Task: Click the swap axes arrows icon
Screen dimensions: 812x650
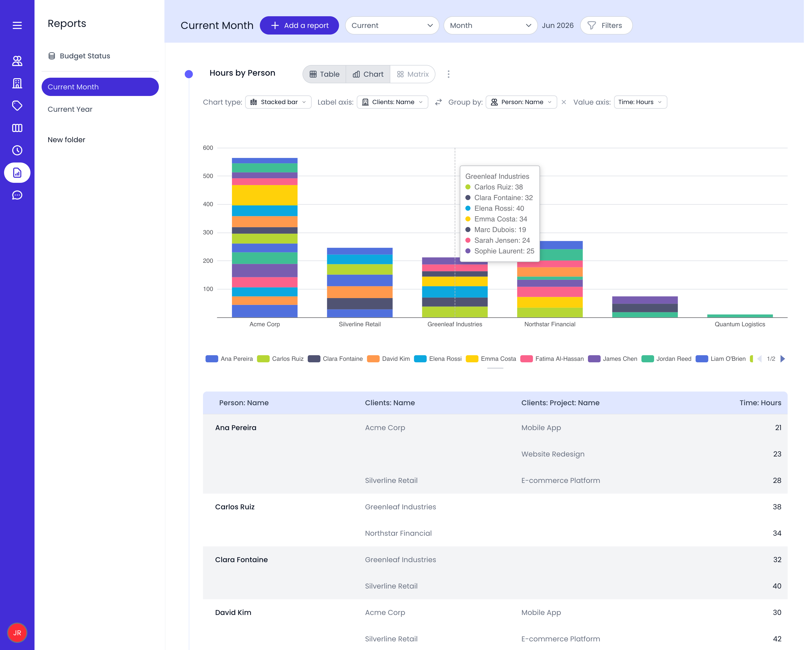Action: click(438, 102)
